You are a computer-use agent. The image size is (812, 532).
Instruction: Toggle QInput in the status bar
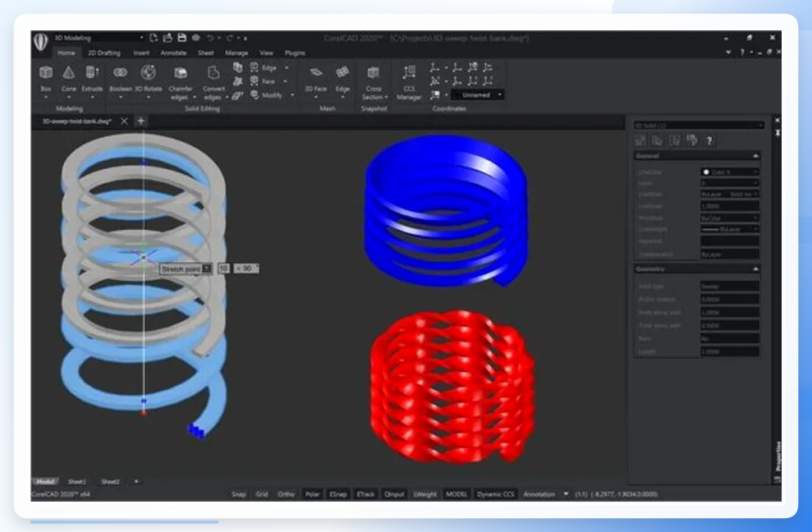tap(394, 494)
